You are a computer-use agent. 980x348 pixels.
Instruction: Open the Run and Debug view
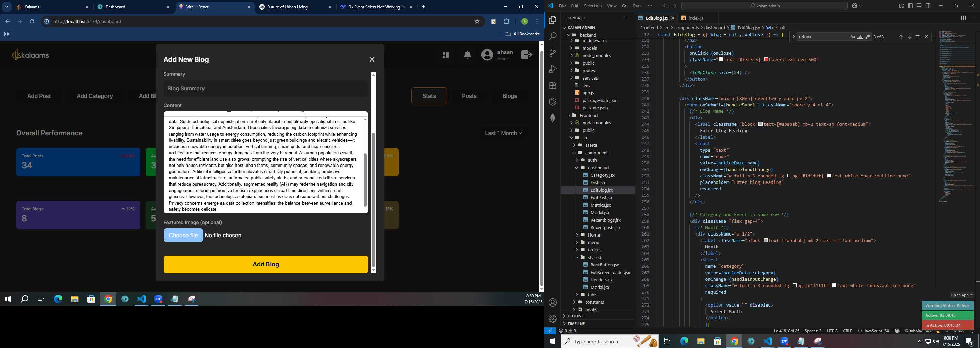pyautogui.click(x=552, y=69)
